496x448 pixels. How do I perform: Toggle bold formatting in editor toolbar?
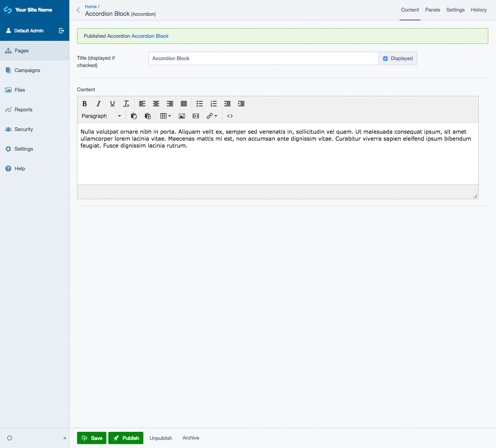point(85,104)
